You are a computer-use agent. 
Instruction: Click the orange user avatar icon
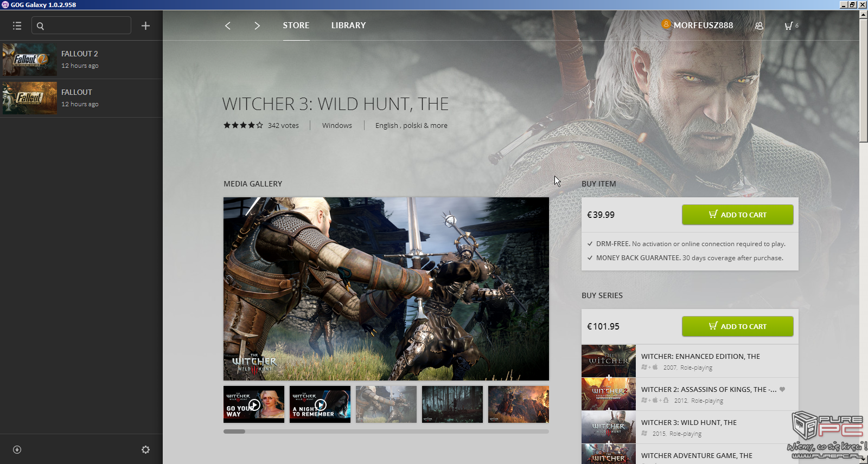[x=666, y=24]
